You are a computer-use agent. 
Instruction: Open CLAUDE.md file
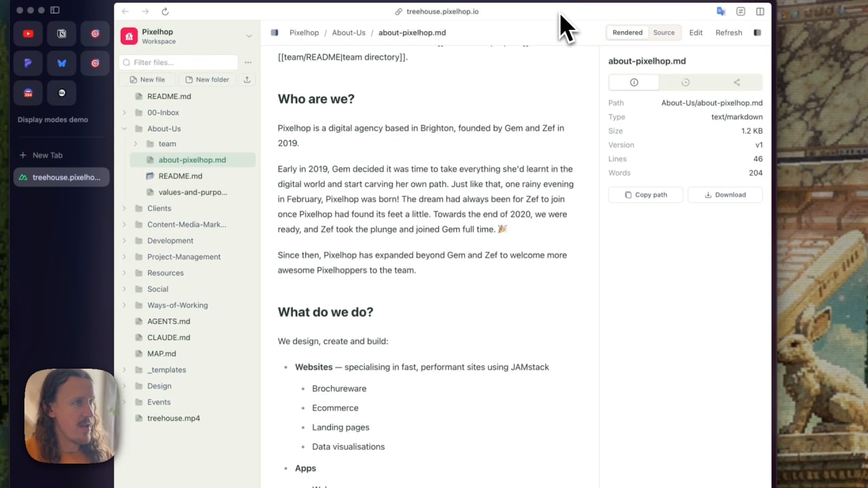[x=168, y=338]
